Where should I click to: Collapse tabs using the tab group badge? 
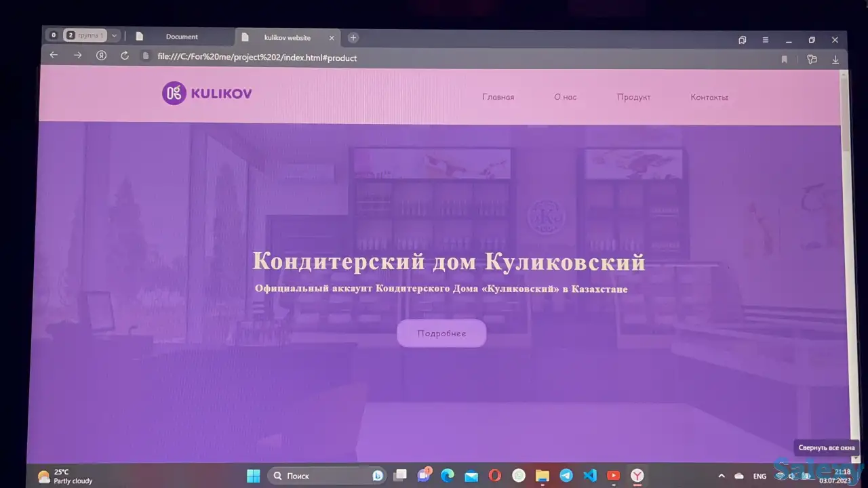point(71,35)
